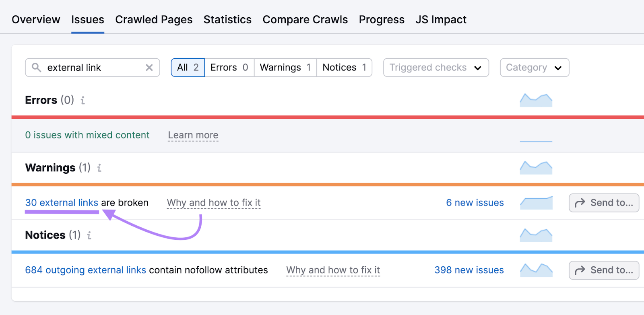The width and height of the screenshot is (644, 315).
Task: Switch to the Crawled Pages tab
Action: [x=154, y=19]
